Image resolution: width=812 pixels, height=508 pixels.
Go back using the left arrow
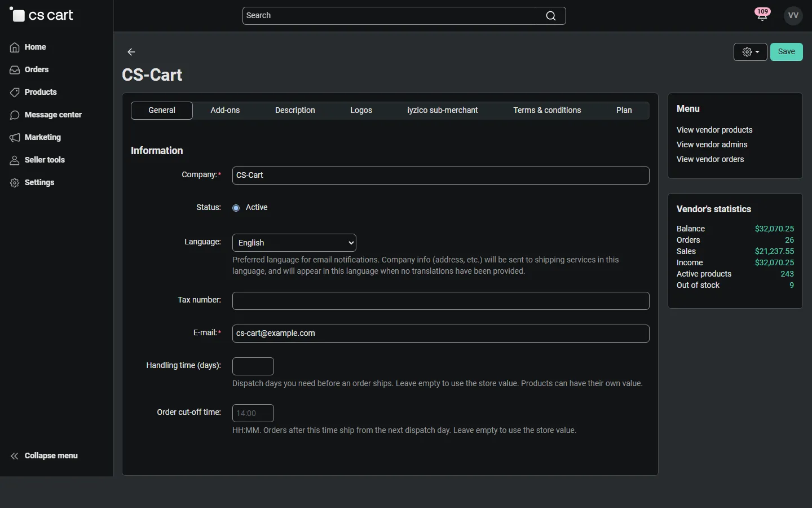[x=131, y=52]
